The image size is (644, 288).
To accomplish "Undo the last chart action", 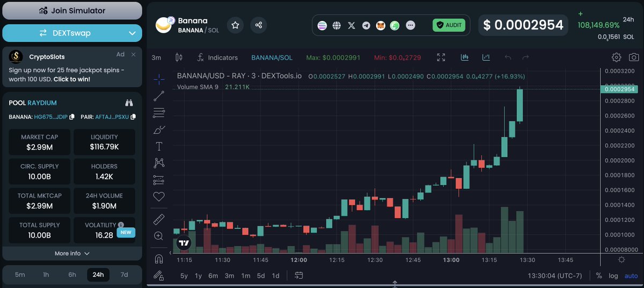I will pos(508,57).
